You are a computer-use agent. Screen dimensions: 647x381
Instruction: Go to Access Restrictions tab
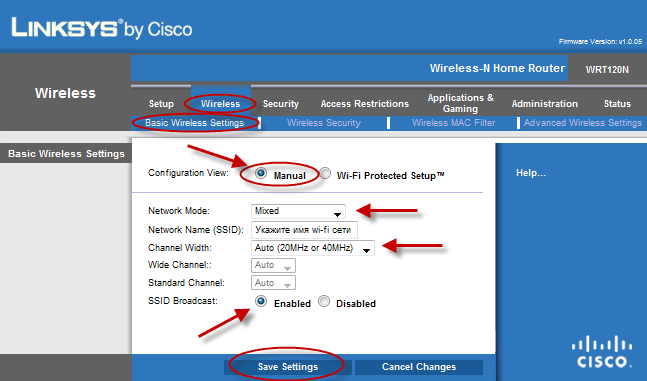(x=365, y=104)
